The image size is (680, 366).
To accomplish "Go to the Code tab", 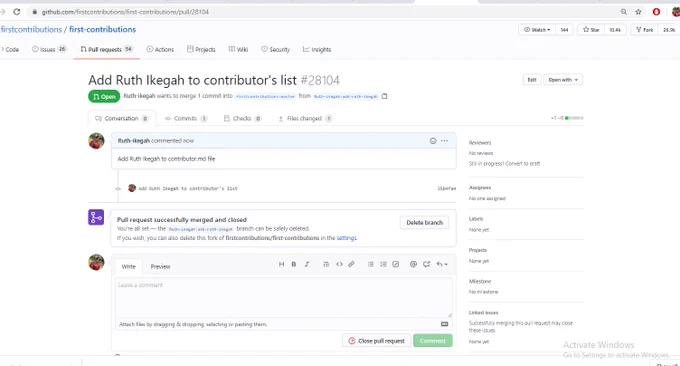I will click(10, 49).
